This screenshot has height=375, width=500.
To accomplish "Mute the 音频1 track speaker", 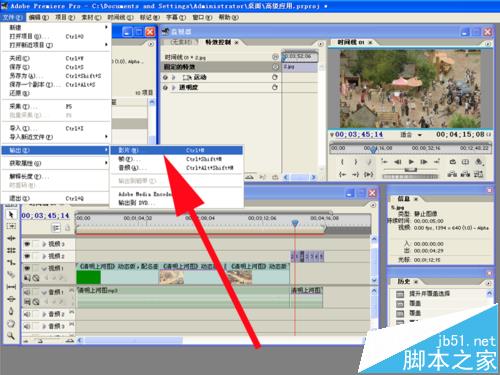I will tap(27, 292).
